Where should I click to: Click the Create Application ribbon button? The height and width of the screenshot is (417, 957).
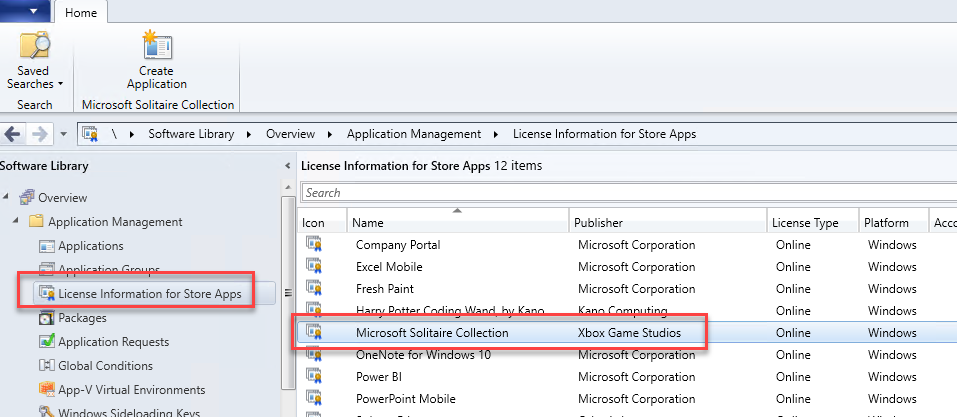point(157,61)
